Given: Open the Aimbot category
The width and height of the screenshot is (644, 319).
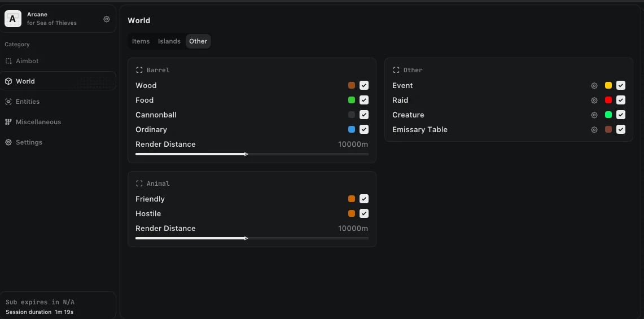Looking at the screenshot, I should 27,61.
